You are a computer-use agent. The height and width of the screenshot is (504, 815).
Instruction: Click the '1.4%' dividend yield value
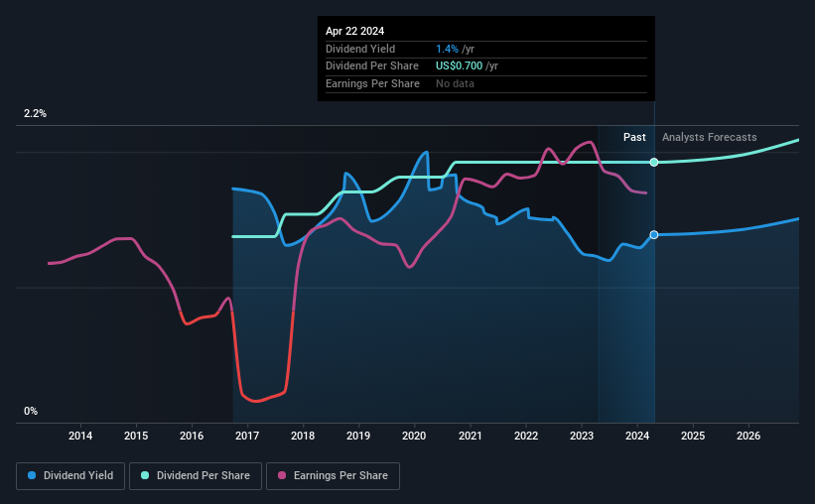click(x=447, y=49)
